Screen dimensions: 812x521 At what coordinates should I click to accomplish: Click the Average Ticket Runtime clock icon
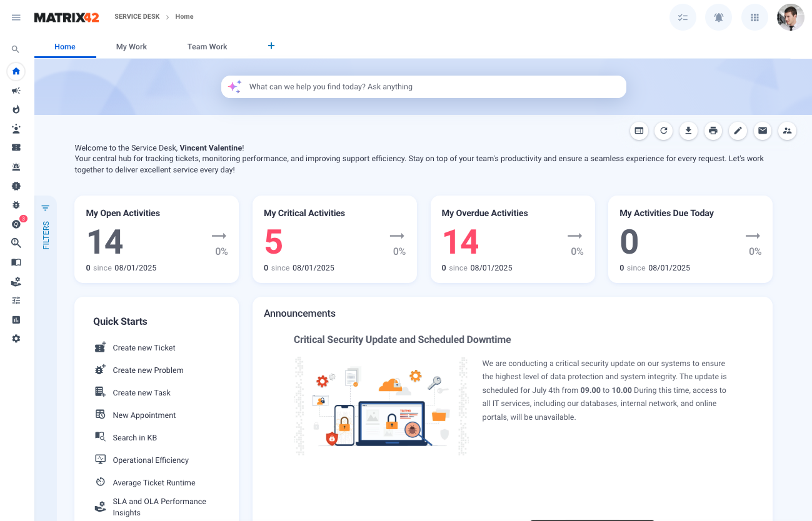100,482
